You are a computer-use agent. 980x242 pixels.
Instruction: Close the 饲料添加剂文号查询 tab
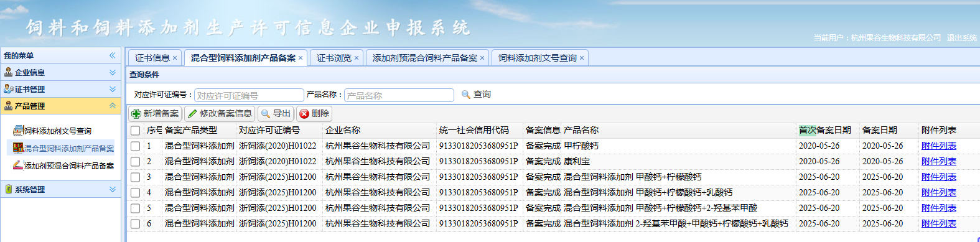click(x=582, y=58)
